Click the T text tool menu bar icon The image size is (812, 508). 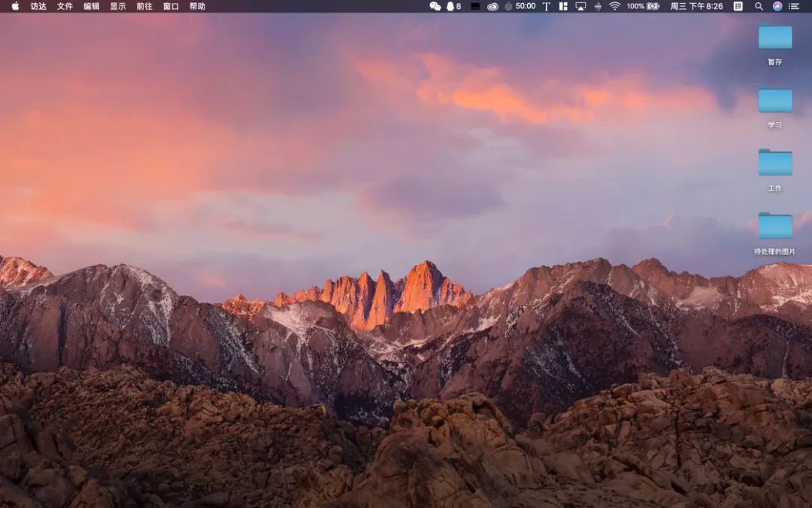[547, 6]
